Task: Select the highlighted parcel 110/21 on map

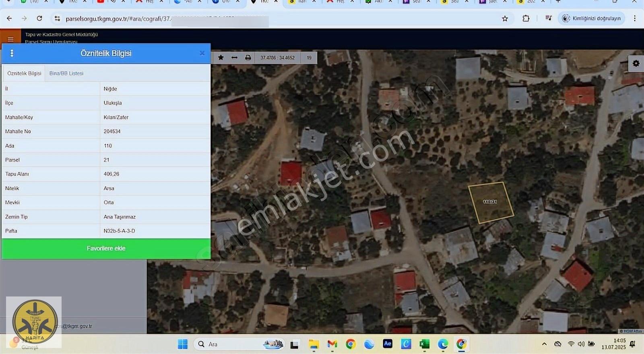Action: (491, 202)
